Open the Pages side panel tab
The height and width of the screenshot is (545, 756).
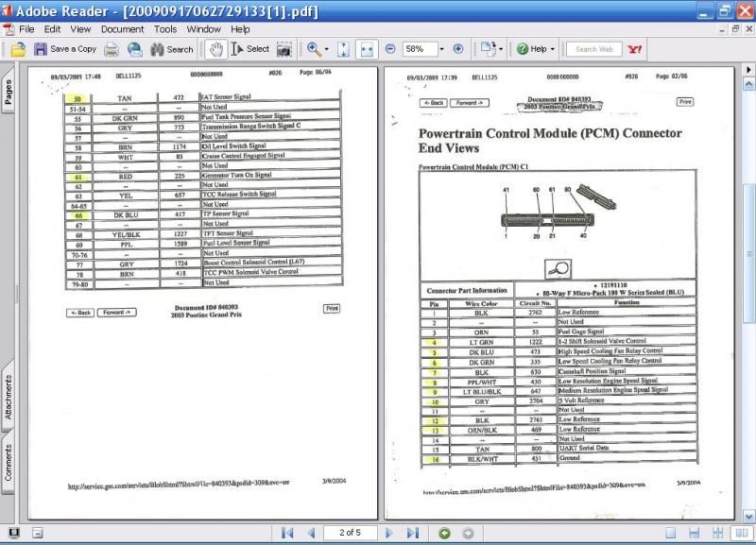click(x=9, y=92)
